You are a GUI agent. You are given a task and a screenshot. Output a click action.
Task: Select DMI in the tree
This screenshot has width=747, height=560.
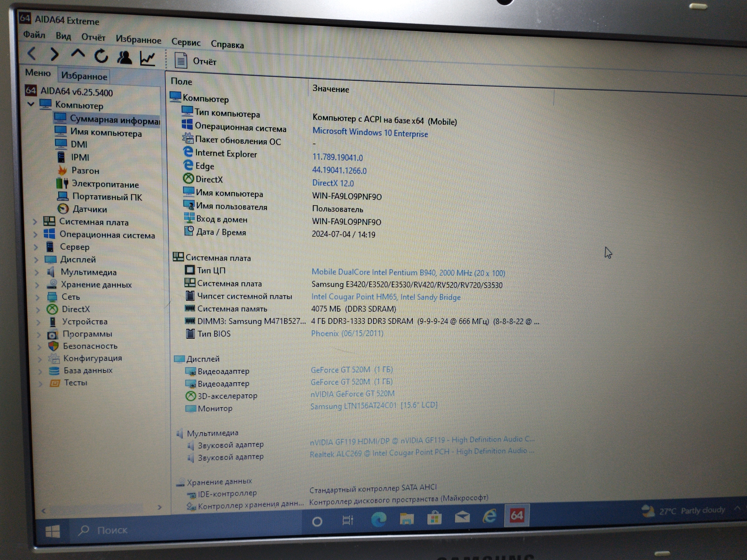pos(71,144)
